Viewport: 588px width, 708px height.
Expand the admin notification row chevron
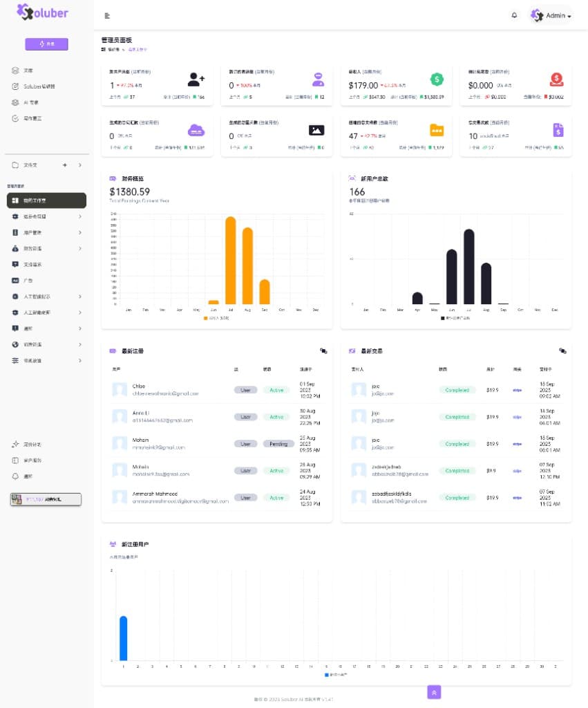pos(80,328)
